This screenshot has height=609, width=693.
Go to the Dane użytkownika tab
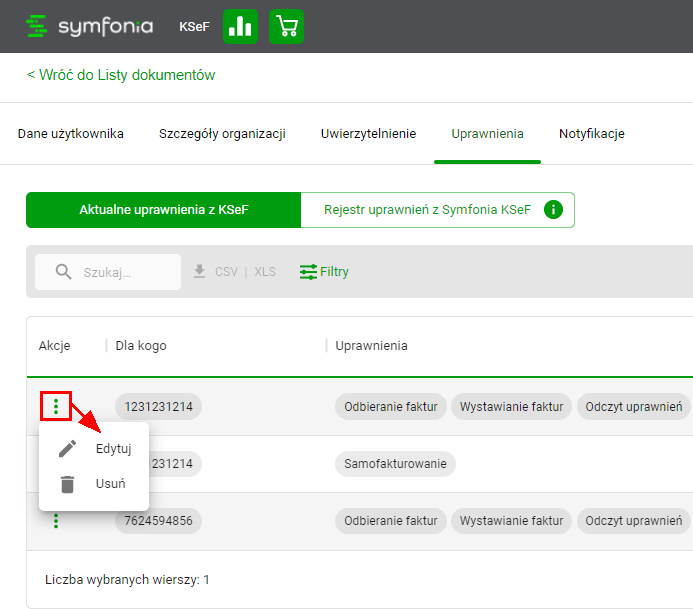click(71, 134)
